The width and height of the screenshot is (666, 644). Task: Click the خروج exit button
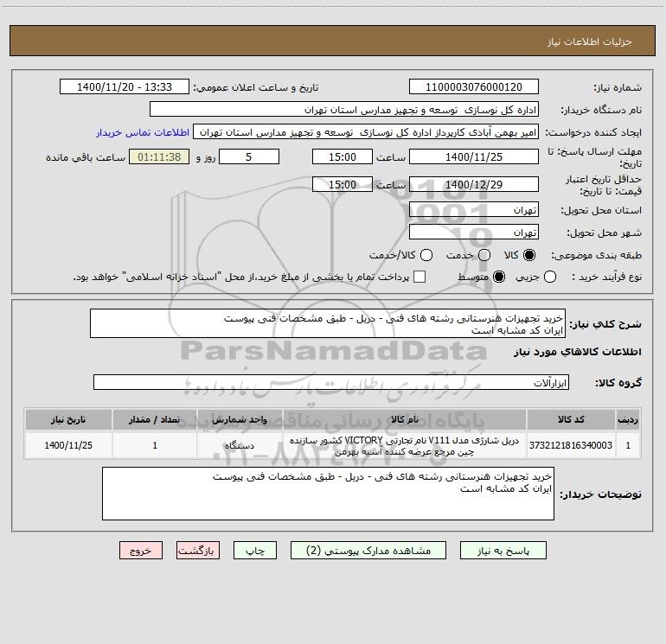coord(141,551)
